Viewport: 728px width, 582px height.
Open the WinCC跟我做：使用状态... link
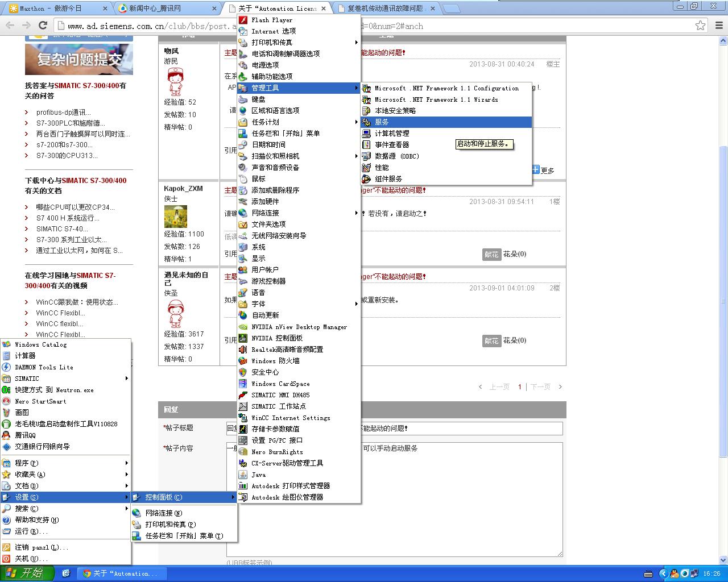click(77, 302)
